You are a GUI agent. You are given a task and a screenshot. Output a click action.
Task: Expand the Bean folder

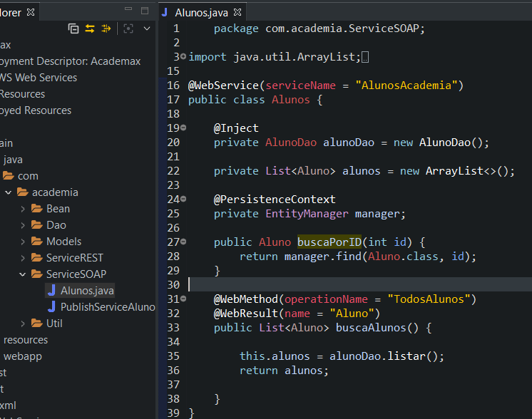click(x=24, y=209)
